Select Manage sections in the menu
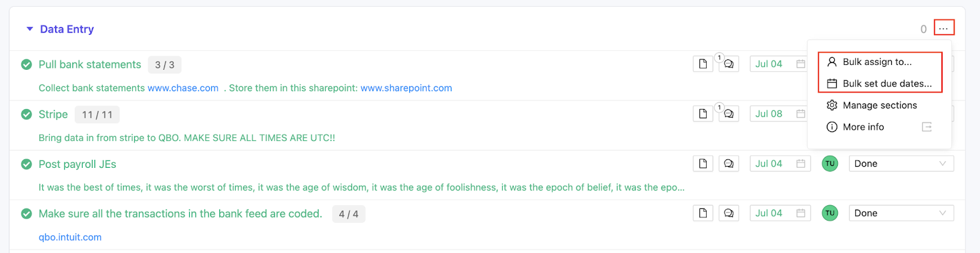 pos(880,105)
